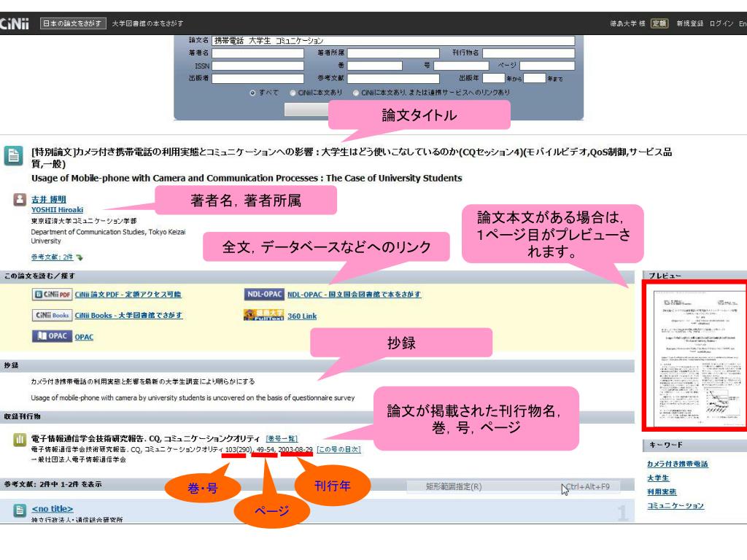Image resolution: width=747 pixels, height=560 pixels.
Task: Open the 360 Link text link
Action: (302, 316)
